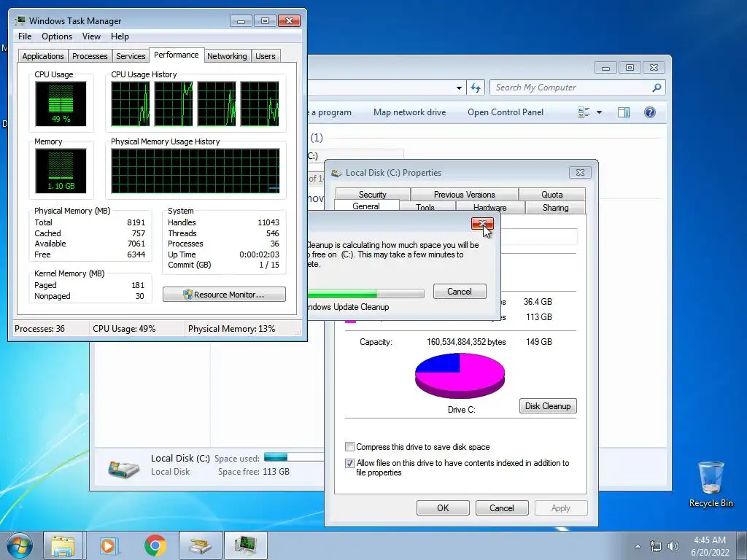747x560 pixels.
Task: Click the Space used bar in details pane
Action: coord(294,458)
